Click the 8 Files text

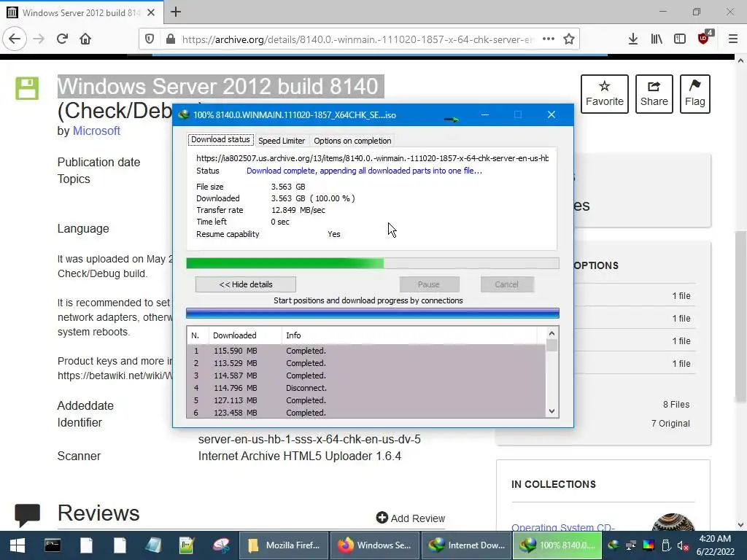click(676, 404)
